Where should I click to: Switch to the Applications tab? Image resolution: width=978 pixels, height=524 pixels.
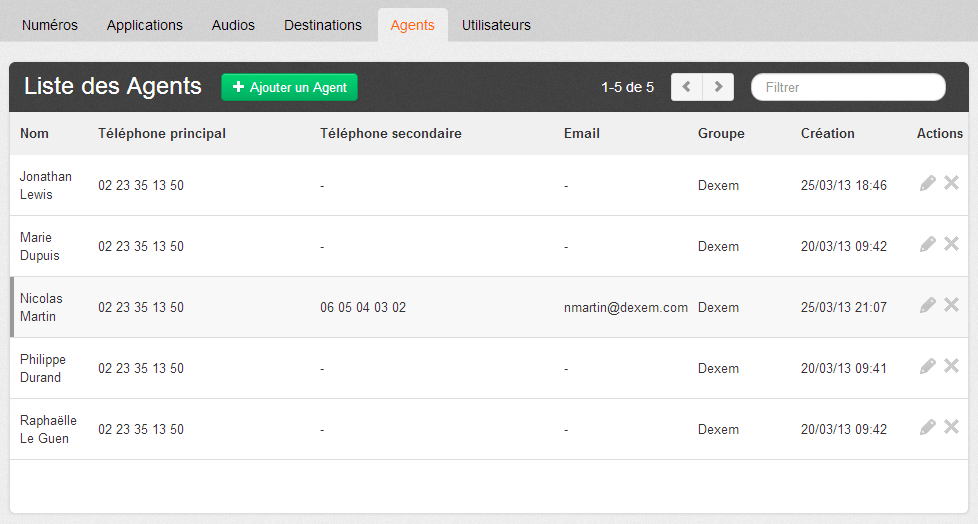click(x=145, y=25)
